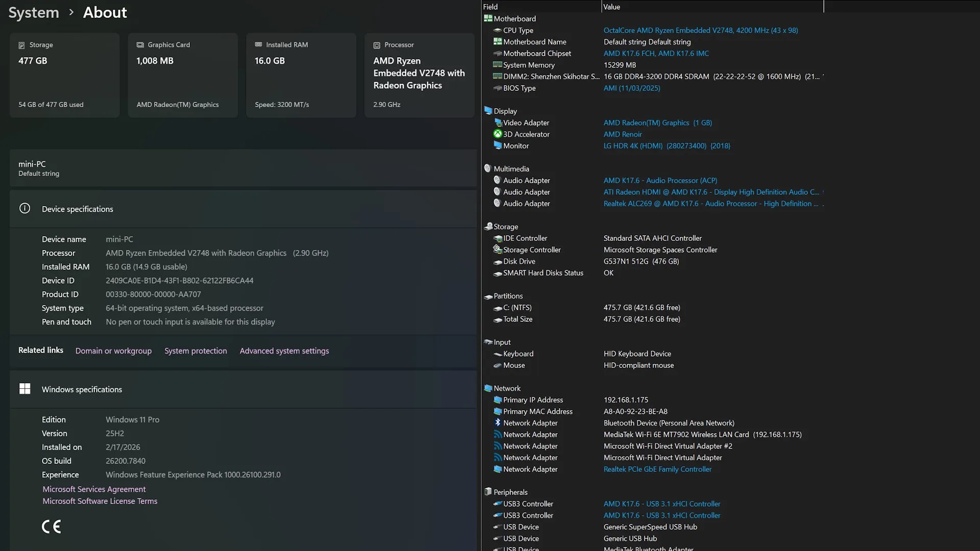Go back to System breadcrumb
The width and height of the screenshot is (980, 551).
pyautogui.click(x=34, y=12)
